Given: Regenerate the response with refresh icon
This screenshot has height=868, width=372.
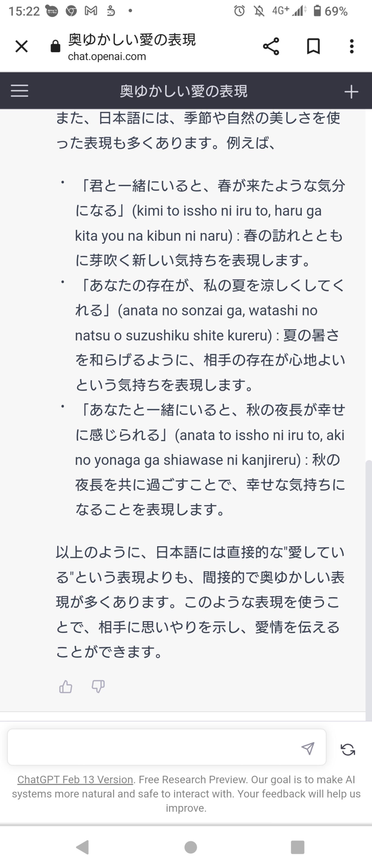Looking at the screenshot, I should pyautogui.click(x=348, y=749).
